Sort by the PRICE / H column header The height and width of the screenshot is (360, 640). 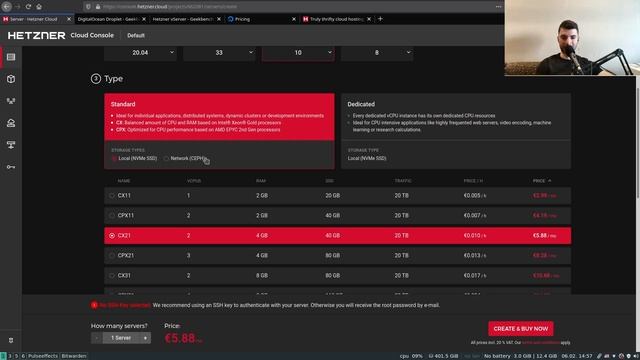(x=473, y=180)
